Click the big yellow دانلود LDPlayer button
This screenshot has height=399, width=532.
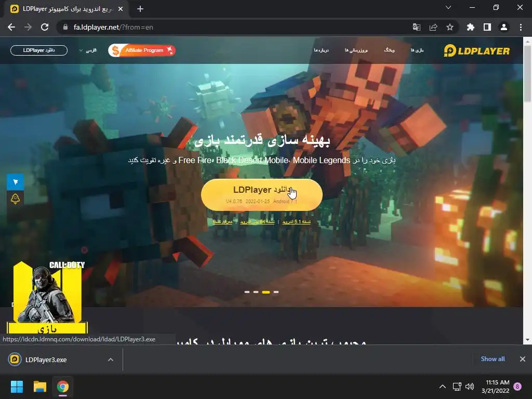262,195
